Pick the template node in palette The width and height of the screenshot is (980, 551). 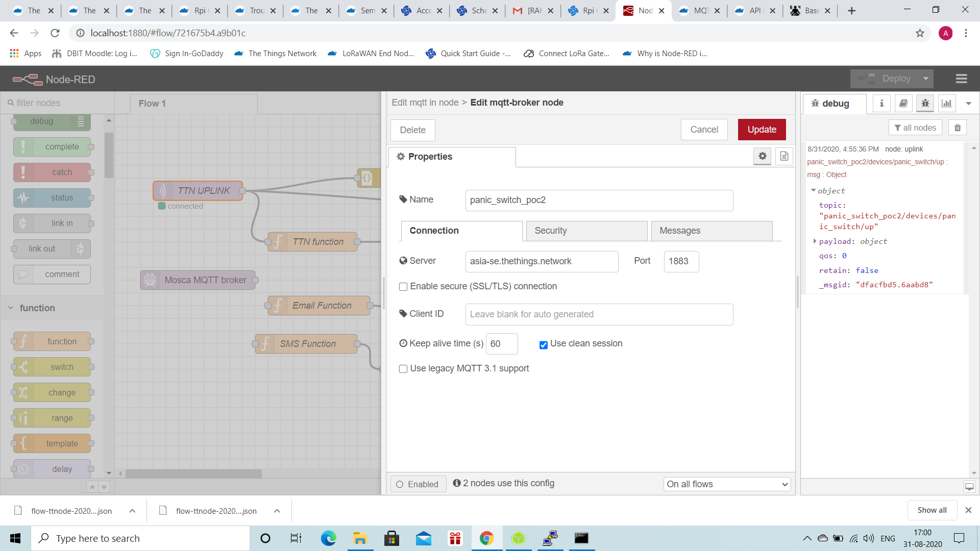pos(52,443)
